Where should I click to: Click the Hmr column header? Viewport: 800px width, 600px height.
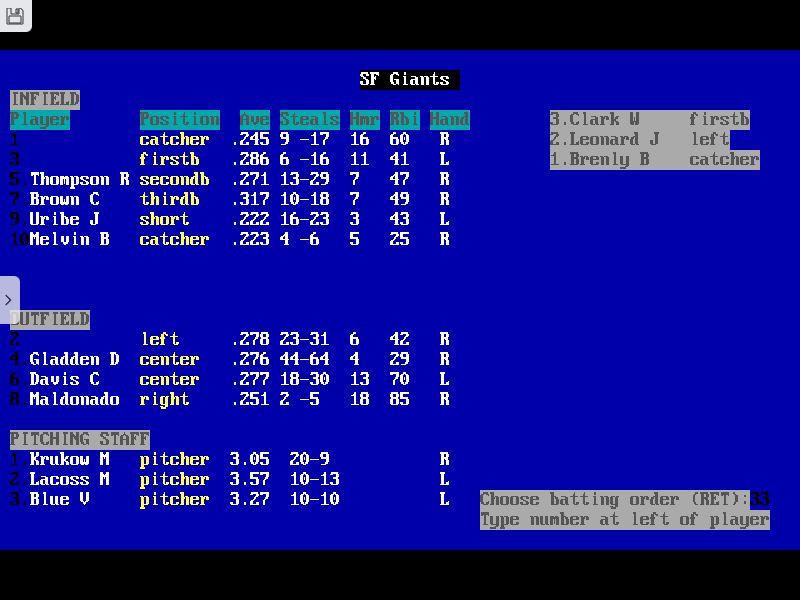364,119
